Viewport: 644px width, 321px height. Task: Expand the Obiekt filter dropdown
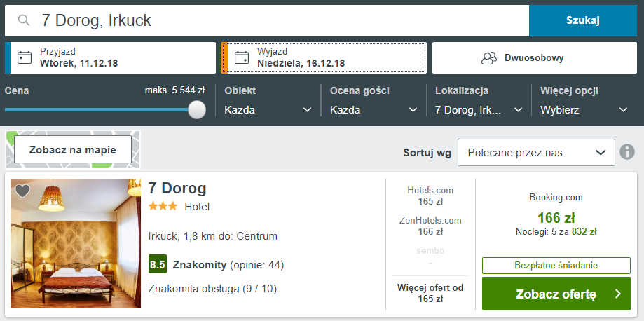(268, 110)
